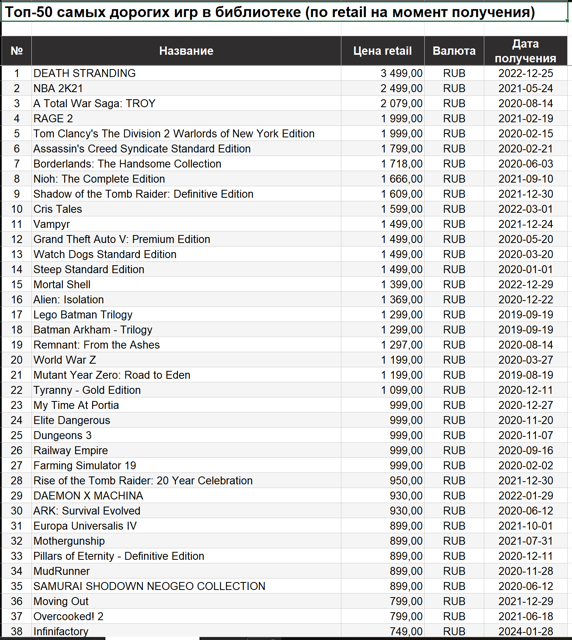Click the Название column header
Image resolution: width=572 pixels, height=640 pixels.
186,51
